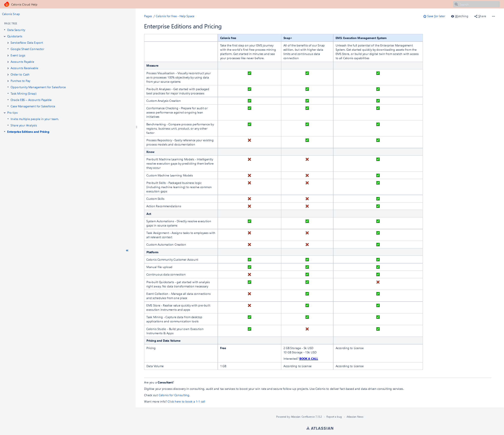Collapse the Quickstarts tree node
This screenshot has height=435, width=504.
pos(5,36)
